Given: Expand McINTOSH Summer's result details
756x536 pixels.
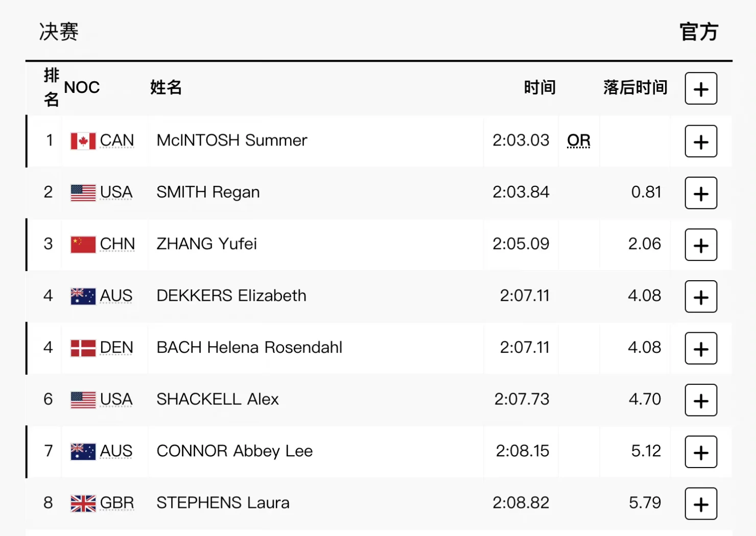Looking at the screenshot, I should pyautogui.click(x=701, y=141).
